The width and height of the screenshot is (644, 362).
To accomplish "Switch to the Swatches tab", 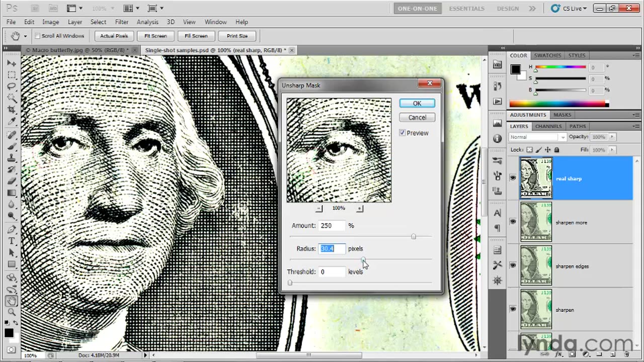I will coord(547,55).
